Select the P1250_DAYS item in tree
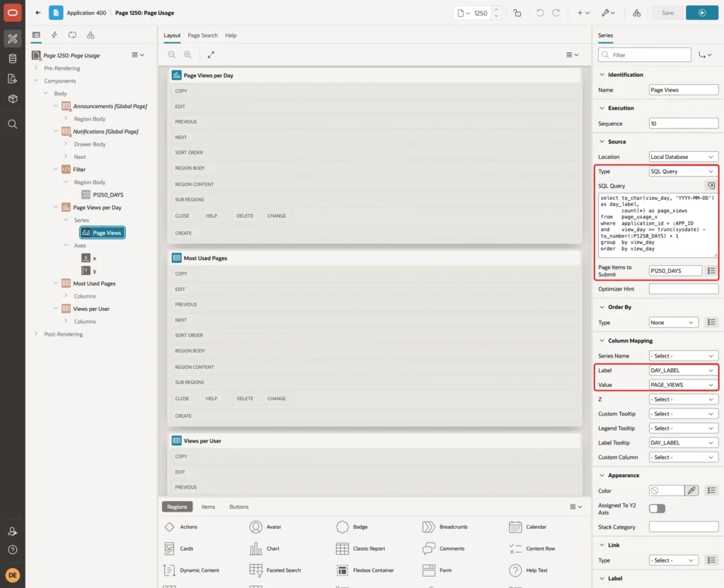724x588 pixels. (x=108, y=195)
